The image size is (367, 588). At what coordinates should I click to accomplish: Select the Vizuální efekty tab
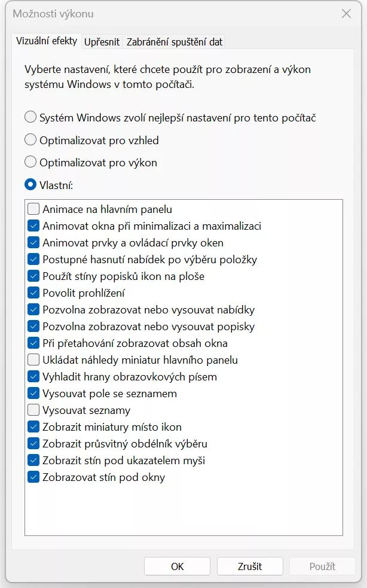tap(47, 41)
